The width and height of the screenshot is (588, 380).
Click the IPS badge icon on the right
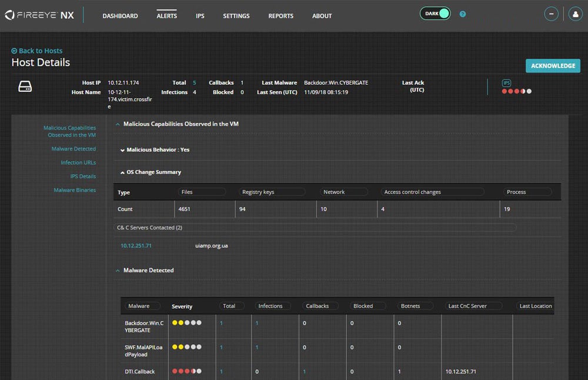[x=506, y=83]
